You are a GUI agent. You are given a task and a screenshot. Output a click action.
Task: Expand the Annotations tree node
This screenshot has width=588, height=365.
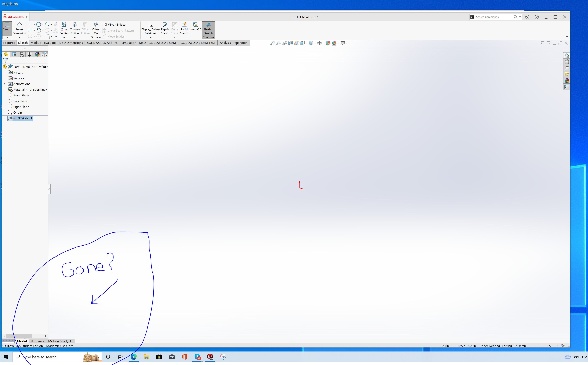(4, 84)
